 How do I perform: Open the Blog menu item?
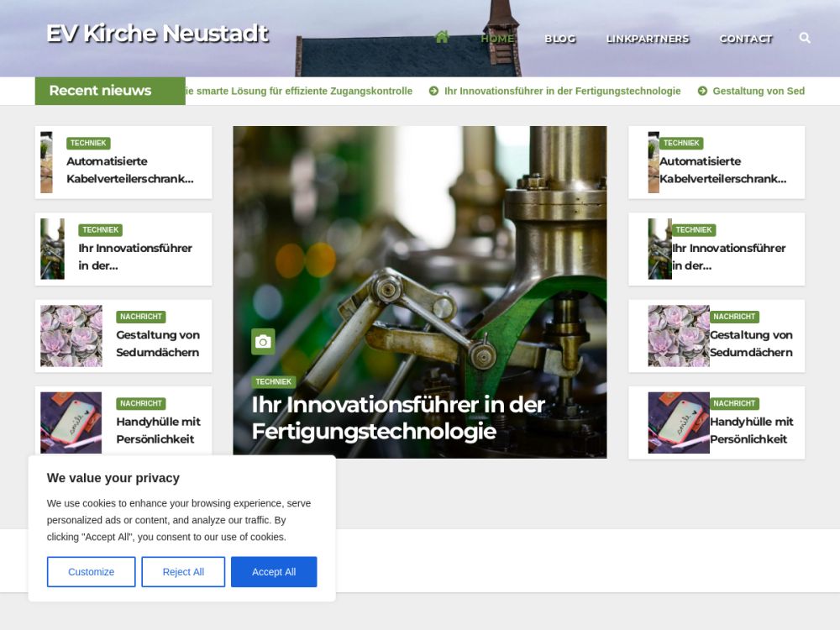pyautogui.click(x=559, y=39)
